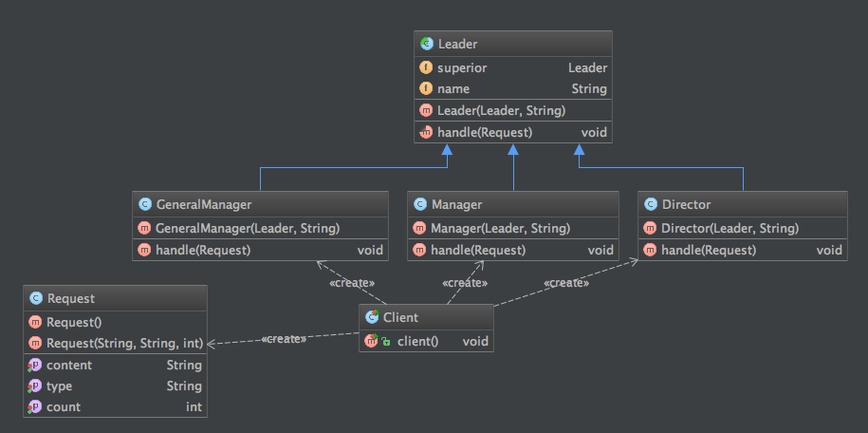
Task: Click the create label below Director
Action: (x=565, y=283)
